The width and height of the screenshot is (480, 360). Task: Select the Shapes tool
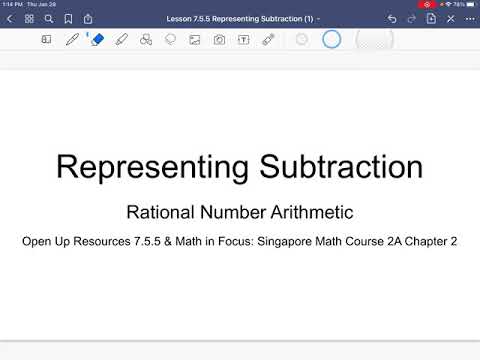[x=146, y=39]
